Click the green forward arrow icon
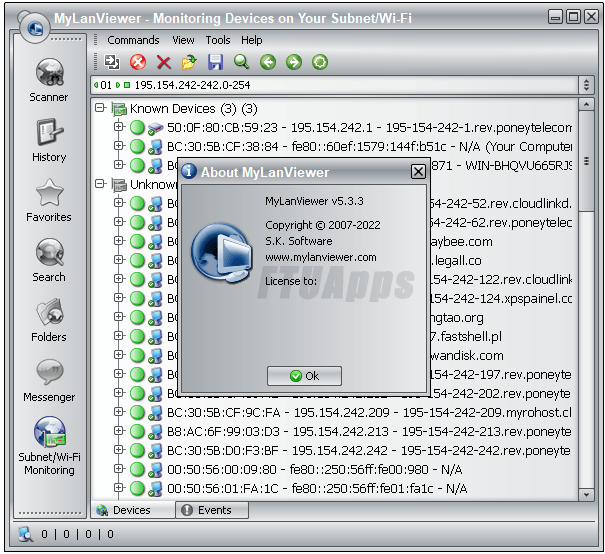Screen dimensions: 605x554 tap(294, 62)
